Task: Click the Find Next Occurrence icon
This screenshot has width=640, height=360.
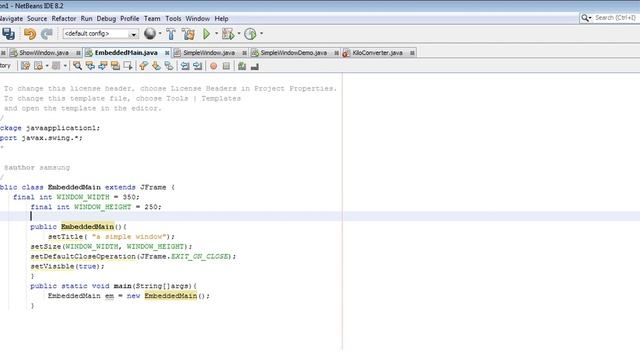Action: click(x=102, y=66)
